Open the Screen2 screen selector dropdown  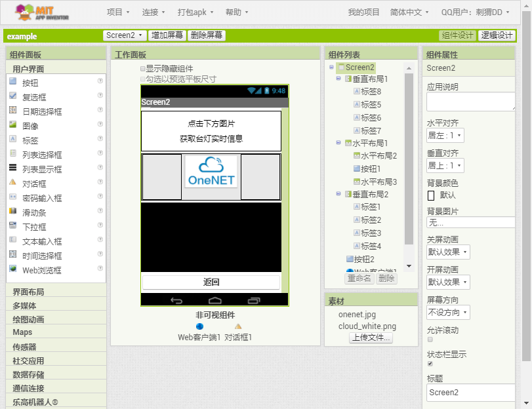125,35
